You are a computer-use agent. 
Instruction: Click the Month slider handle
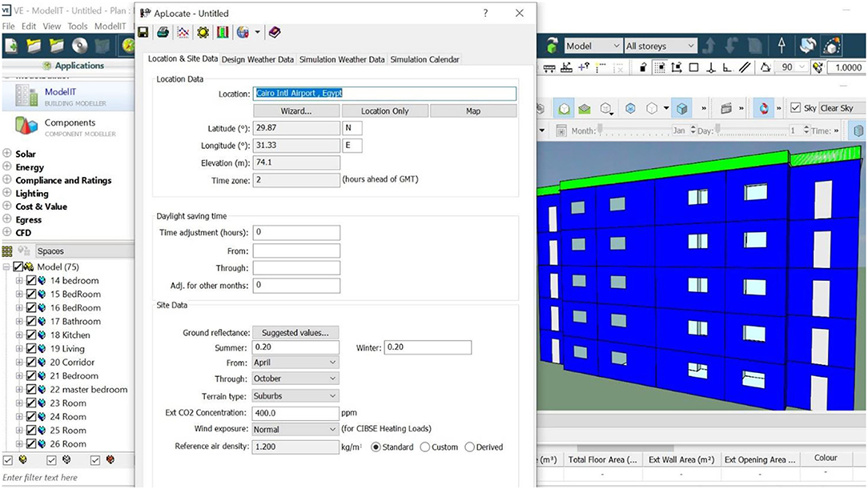pos(600,130)
